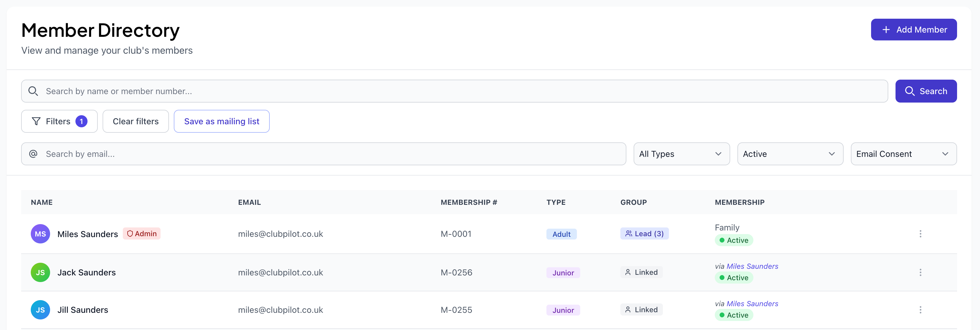Click the Add Member button
This screenshot has height=330, width=980.
(x=913, y=30)
